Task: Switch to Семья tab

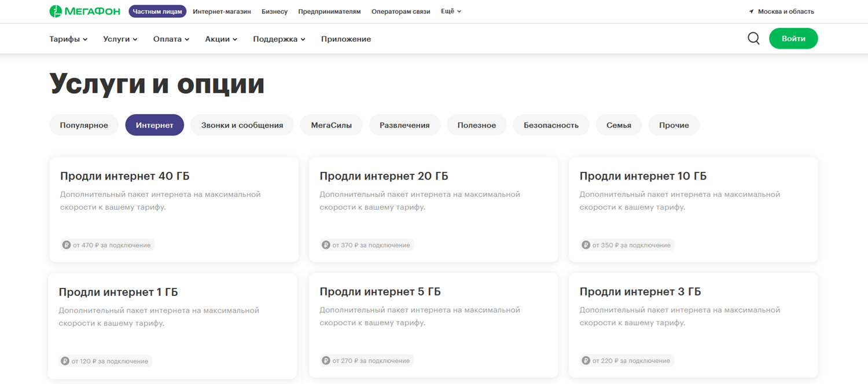Action: pyautogui.click(x=619, y=125)
